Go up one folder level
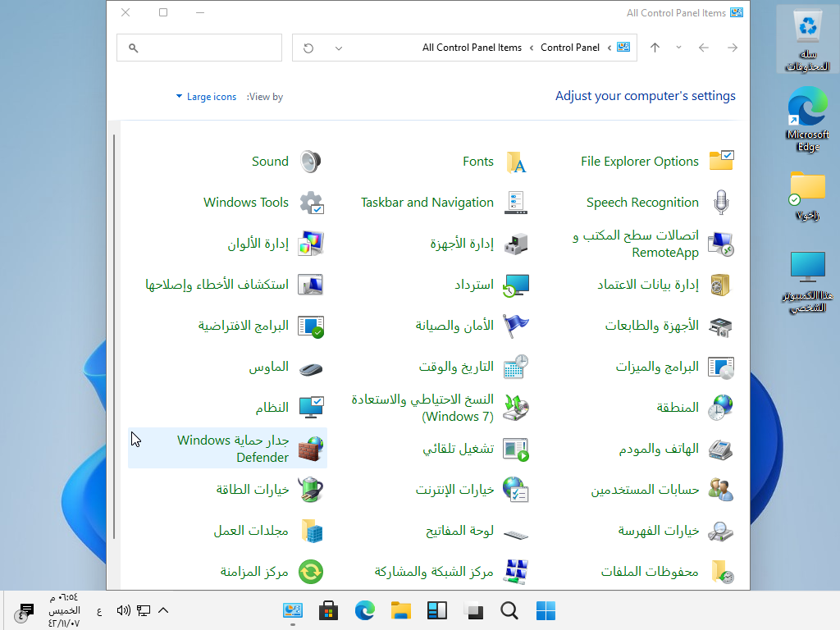Image resolution: width=840 pixels, height=630 pixels. point(655,48)
